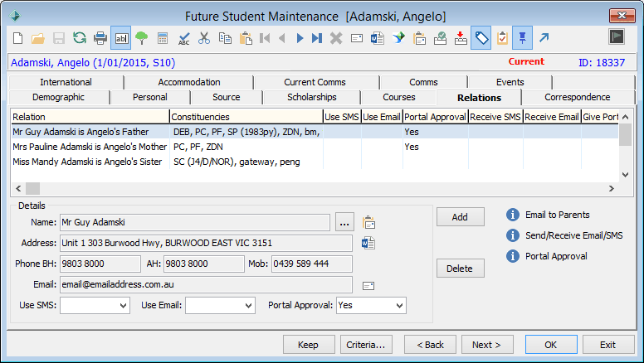Screen dimensions: 644x363
Task: Click the green bird icon
Action: tap(398, 38)
